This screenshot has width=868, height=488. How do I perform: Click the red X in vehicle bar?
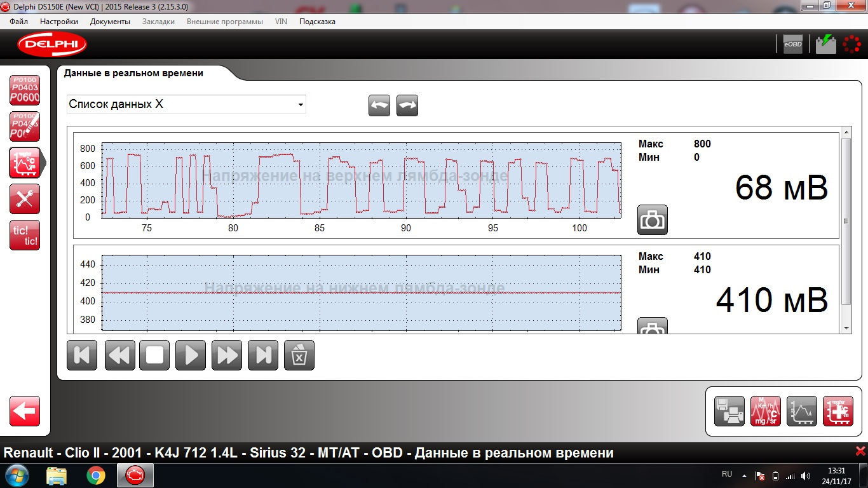pyautogui.click(x=860, y=451)
